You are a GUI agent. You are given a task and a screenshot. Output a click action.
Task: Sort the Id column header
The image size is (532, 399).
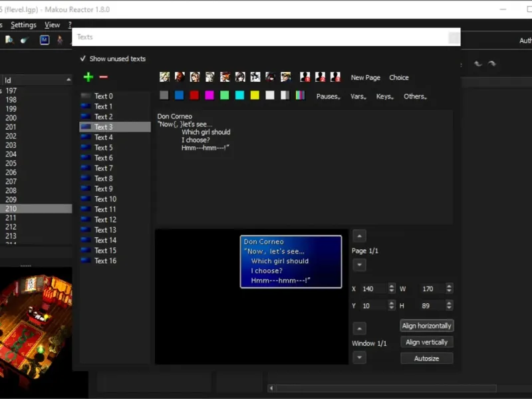(x=36, y=80)
